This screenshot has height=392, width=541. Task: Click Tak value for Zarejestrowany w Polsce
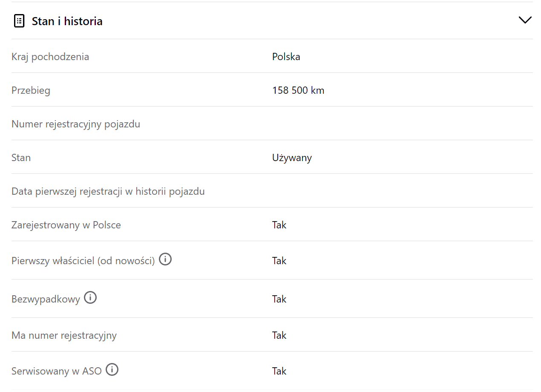tap(279, 225)
